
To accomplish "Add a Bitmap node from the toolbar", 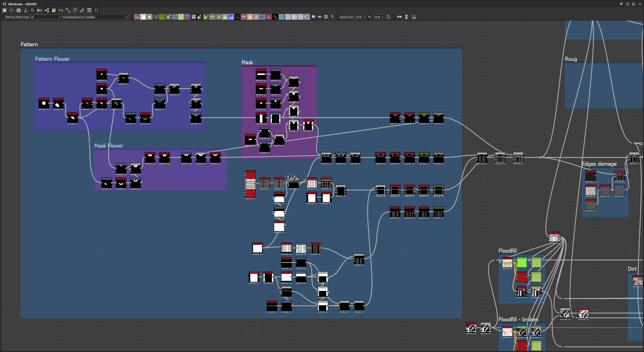I will point(137,17).
